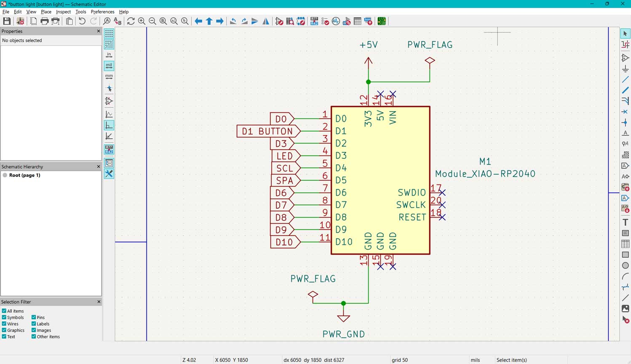Rotate counterclockwise using the toolbar
Viewport: 631px width, 364px height.
(x=233, y=21)
